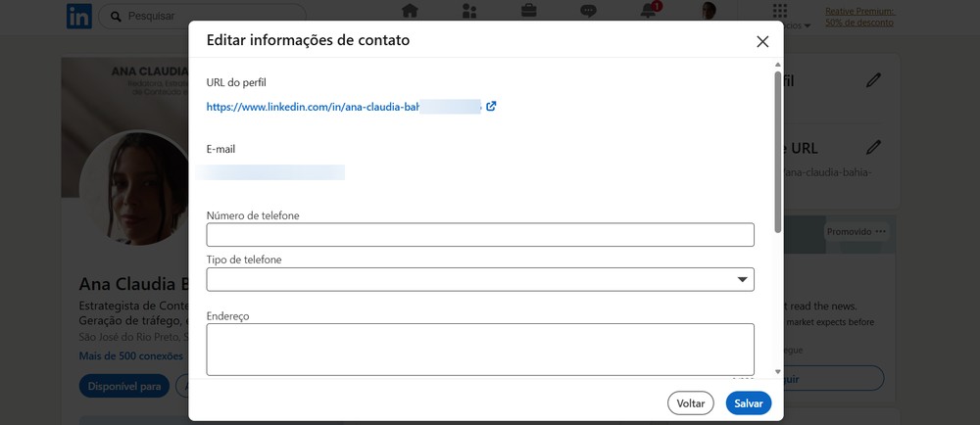Click the scrollbar up arrow in dialog
This screenshot has height=425, width=980.
[777, 65]
